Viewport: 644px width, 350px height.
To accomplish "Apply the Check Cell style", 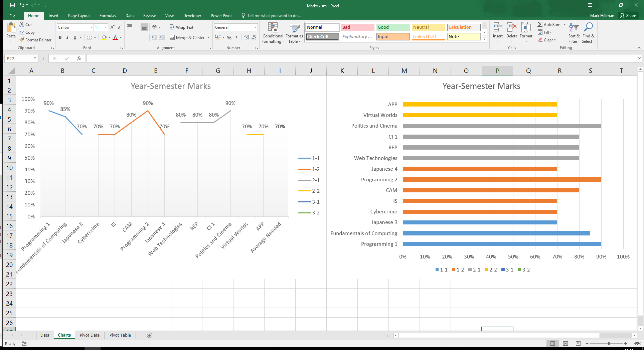I will 322,36.
